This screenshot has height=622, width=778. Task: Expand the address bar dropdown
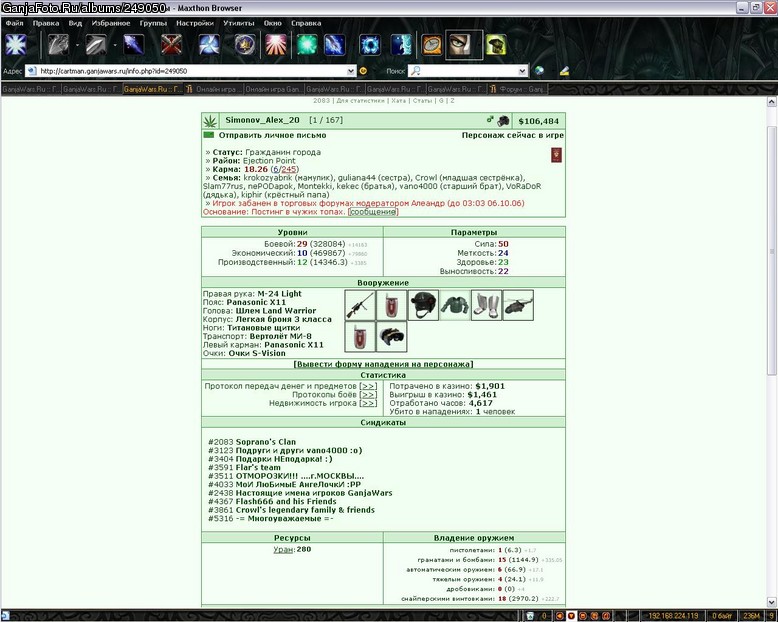click(x=351, y=71)
